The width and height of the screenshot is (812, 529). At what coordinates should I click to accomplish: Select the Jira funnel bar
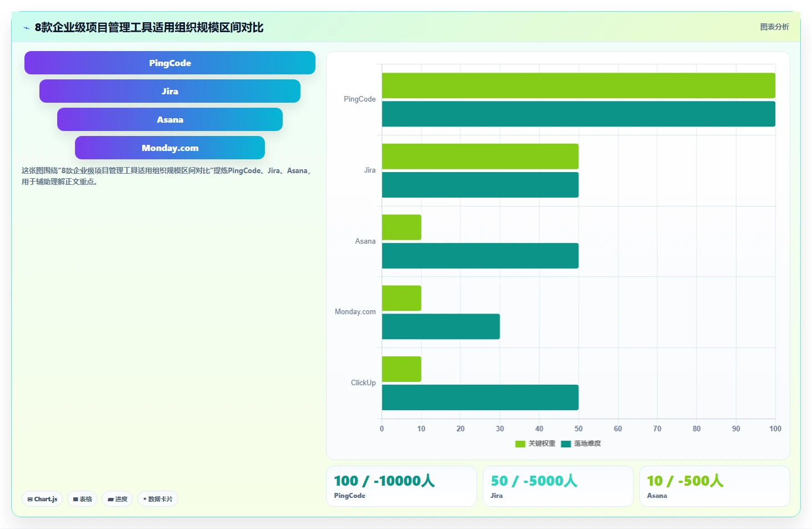coord(170,91)
